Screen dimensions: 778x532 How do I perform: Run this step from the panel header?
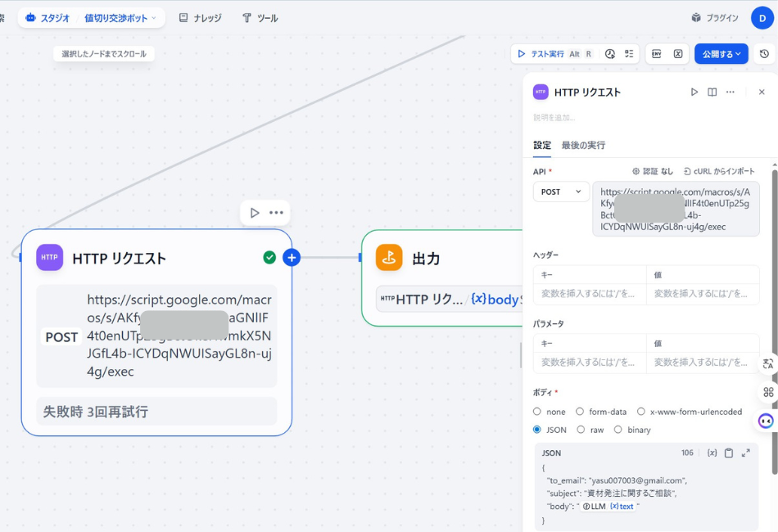click(694, 92)
